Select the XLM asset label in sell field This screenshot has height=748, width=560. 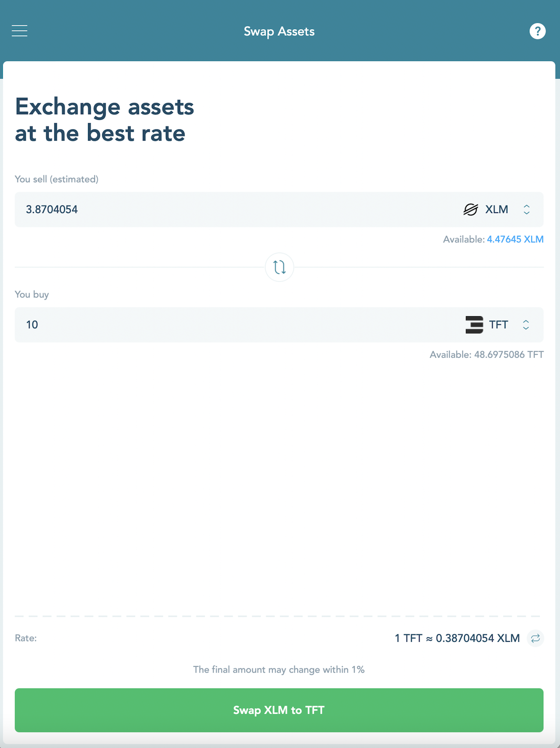(496, 210)
